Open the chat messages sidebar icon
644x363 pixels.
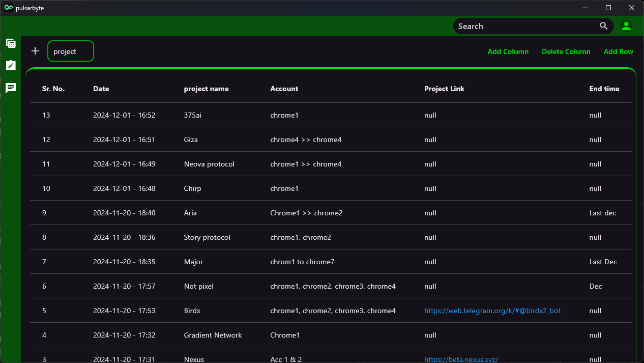click(11, 88)
